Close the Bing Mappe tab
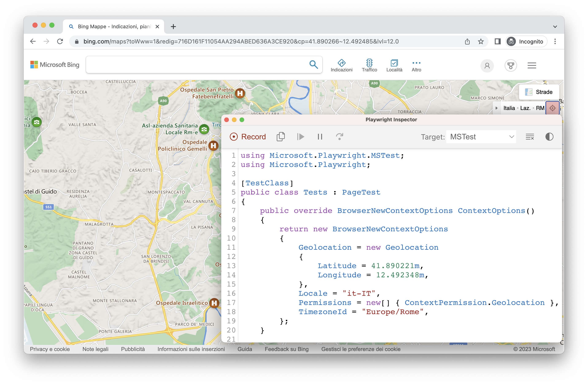Image resolution: width=588 pixels, height=385 pixels. (157, 26)
